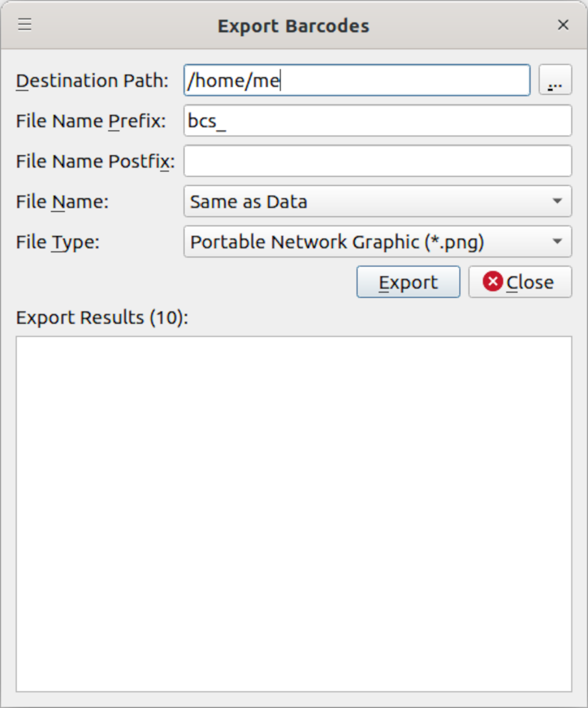Click the "File Type:" label

[57, 242]
